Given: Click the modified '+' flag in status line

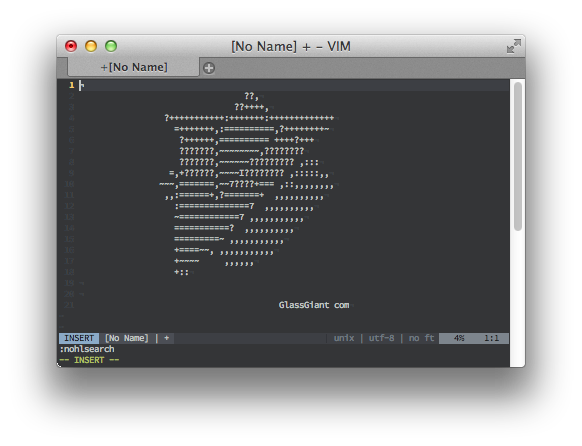Looking at the screenshot, I should coord(167,338).
